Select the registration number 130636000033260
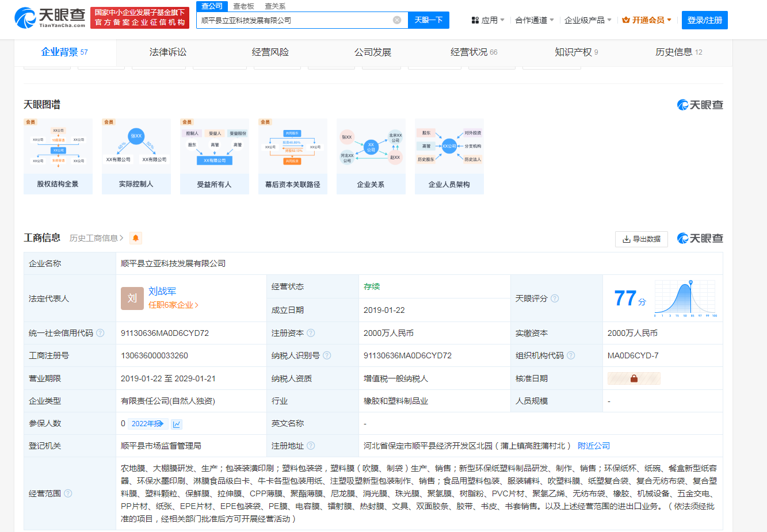This screenshot has width=767, height=532. 154,355
